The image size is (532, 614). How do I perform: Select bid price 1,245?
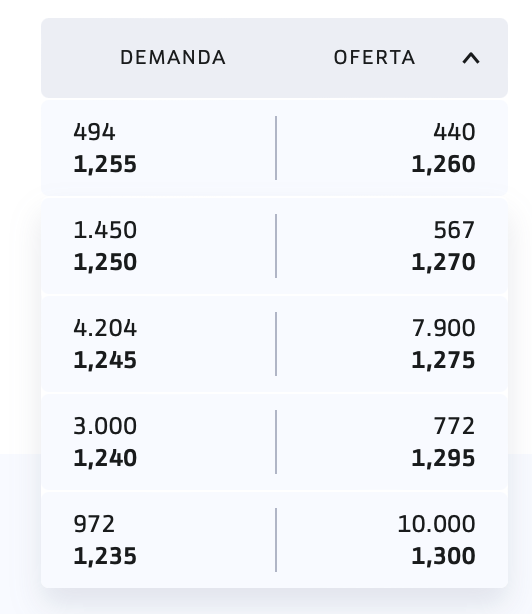point(105,360)
